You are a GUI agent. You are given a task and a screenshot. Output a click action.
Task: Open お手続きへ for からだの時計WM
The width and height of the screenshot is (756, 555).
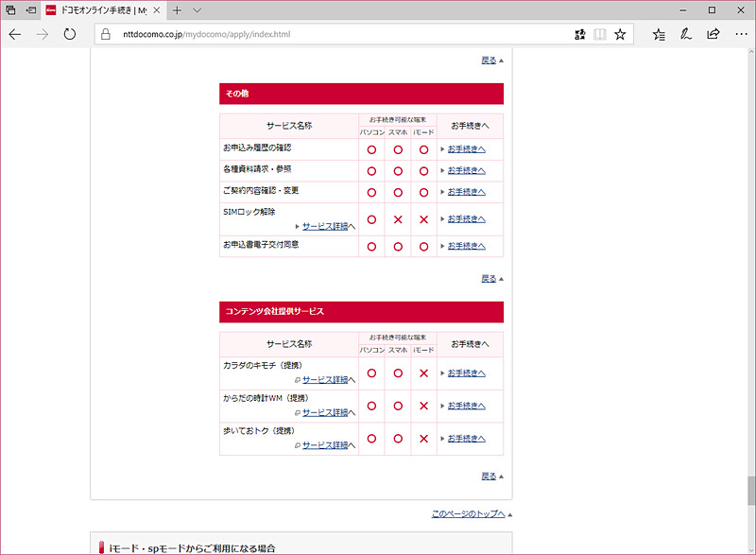click(x=466, y=406)
